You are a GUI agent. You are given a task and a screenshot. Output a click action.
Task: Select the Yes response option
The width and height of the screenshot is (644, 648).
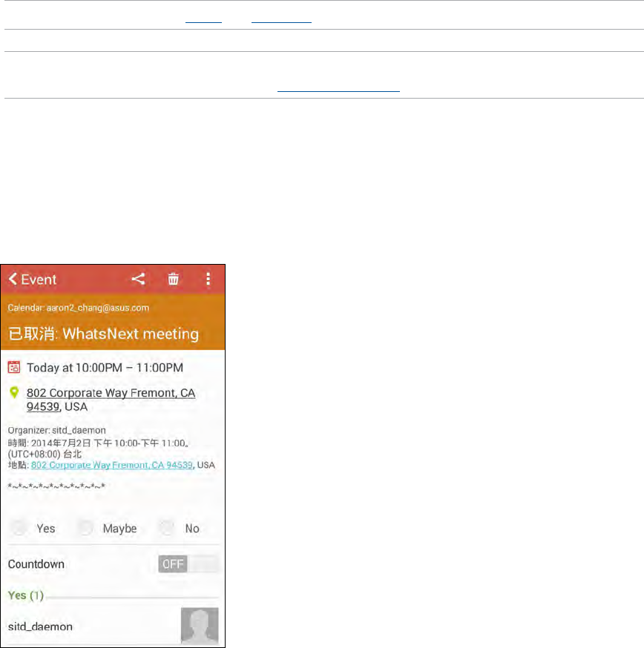(19, 528)
